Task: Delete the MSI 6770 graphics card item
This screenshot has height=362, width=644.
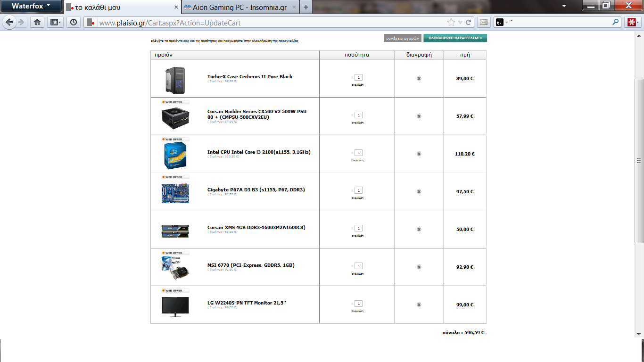Action: click(419, 267)
